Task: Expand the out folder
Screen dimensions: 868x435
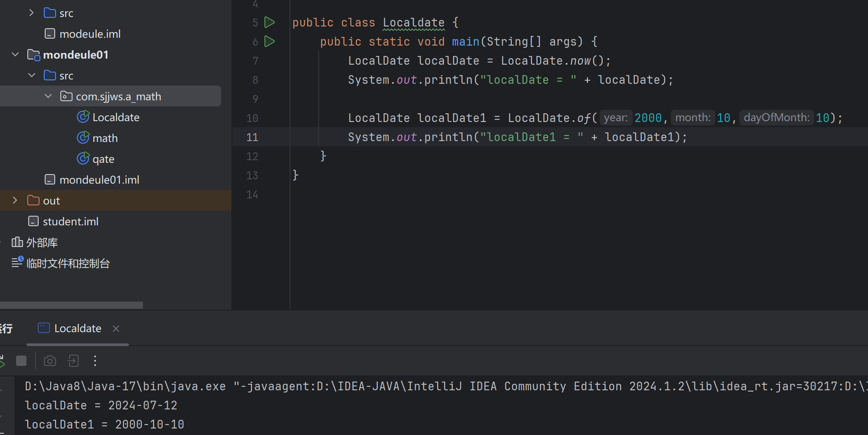Action: click(15, 200)
